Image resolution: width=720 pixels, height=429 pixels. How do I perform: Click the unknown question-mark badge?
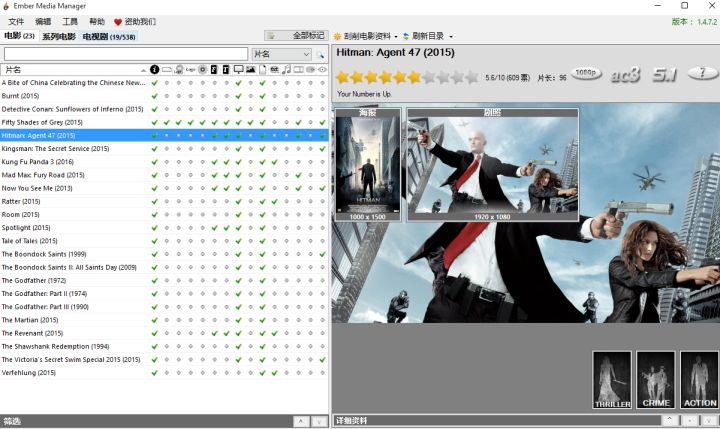click(x=703, y=73)
